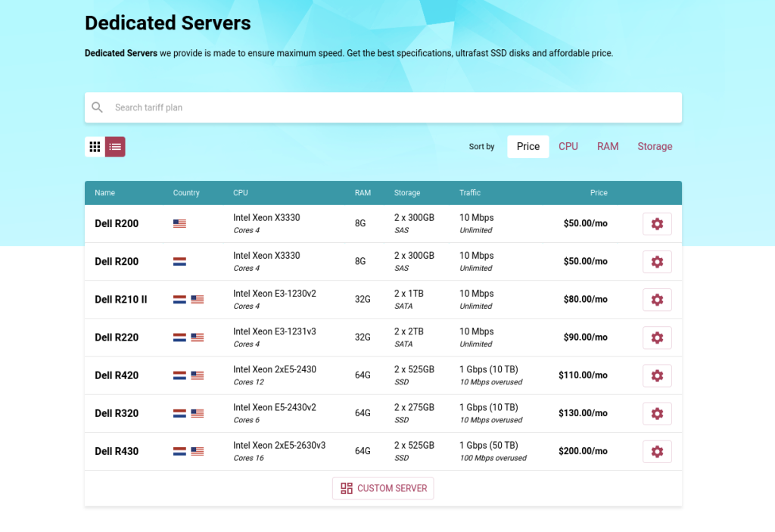775x532 pixels.
Task: Open settings gear for US Dell R200
Action: [657, 224]
